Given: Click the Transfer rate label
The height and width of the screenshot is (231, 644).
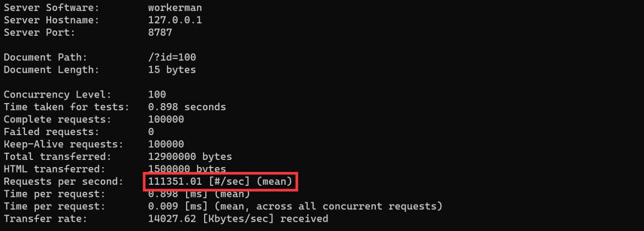Looking at the screenshot, I should [46, 219].
